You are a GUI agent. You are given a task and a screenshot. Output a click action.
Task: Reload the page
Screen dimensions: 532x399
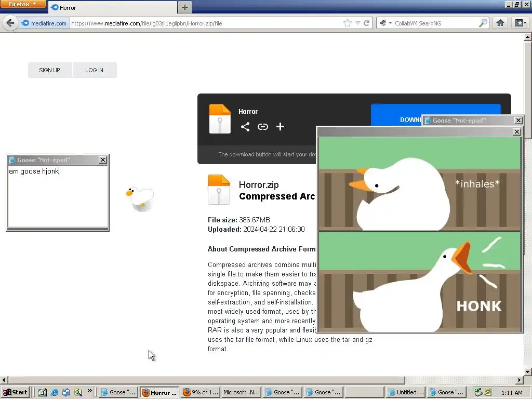[x=366, y=23]
